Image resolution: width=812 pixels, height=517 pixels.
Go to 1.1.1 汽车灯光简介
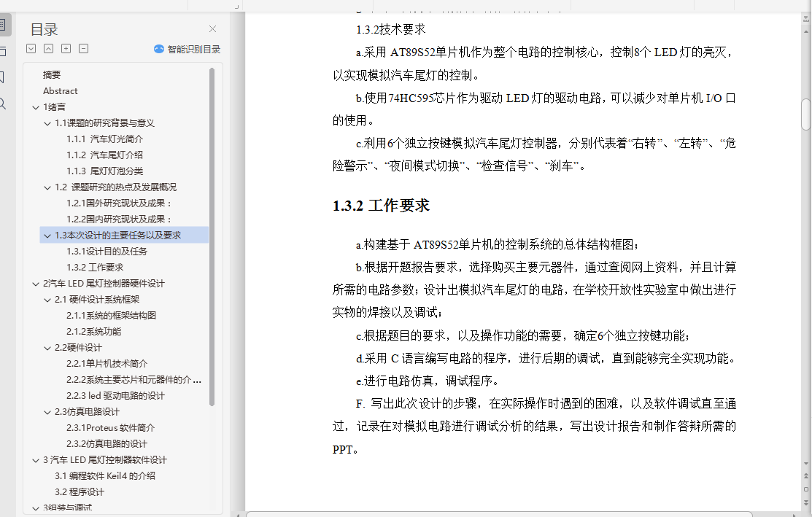[104, 139]
